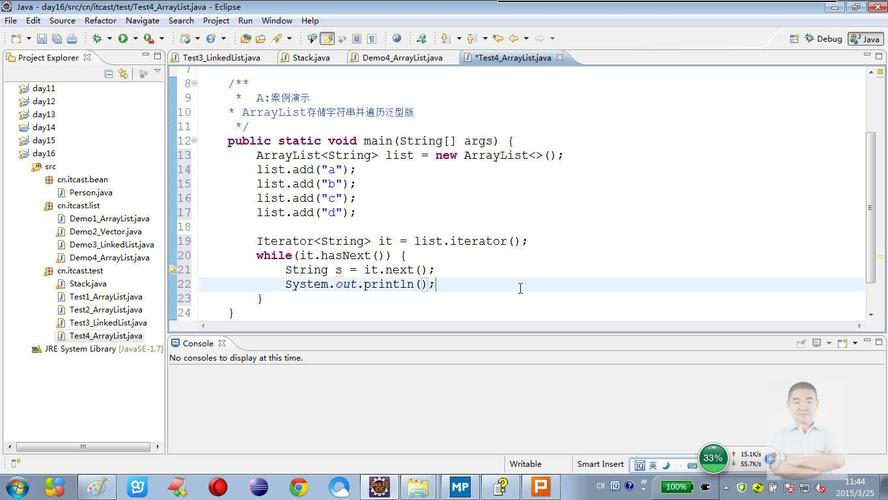Click the Print icon in toolbar
The height and width of the screenshot is (500, 888).
tap(72, 39)
